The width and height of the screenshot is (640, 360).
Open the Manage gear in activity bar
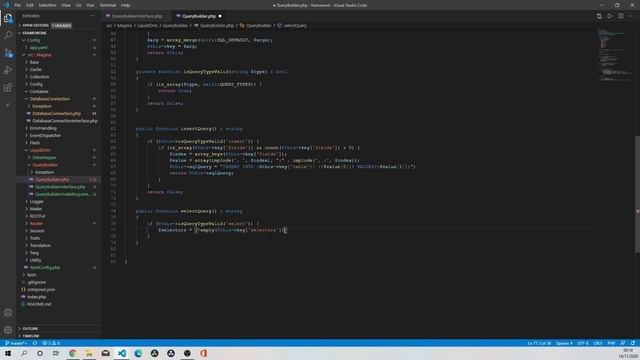(x=8, y=330)
